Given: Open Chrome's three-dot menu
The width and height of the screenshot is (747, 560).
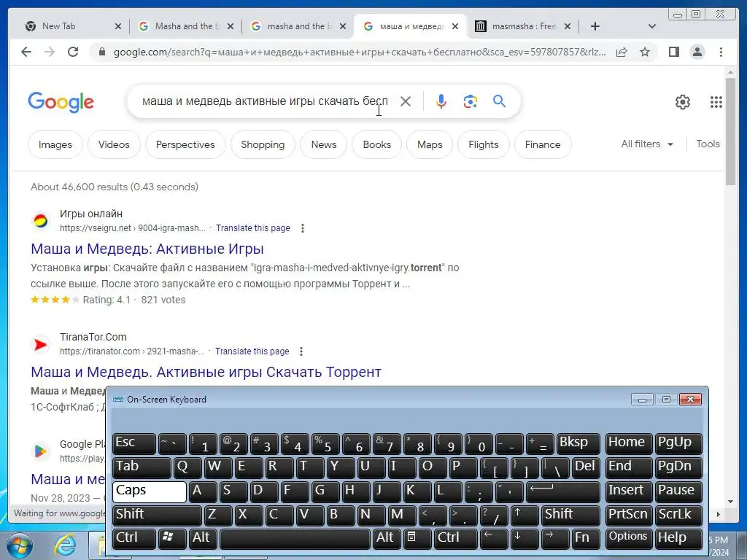Looking at the screenshot, I should point(721,52).
